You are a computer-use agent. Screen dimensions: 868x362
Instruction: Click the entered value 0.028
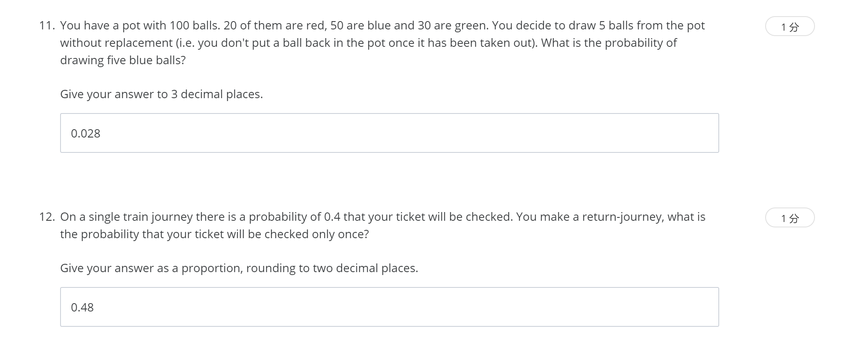(x=85, y=133)
